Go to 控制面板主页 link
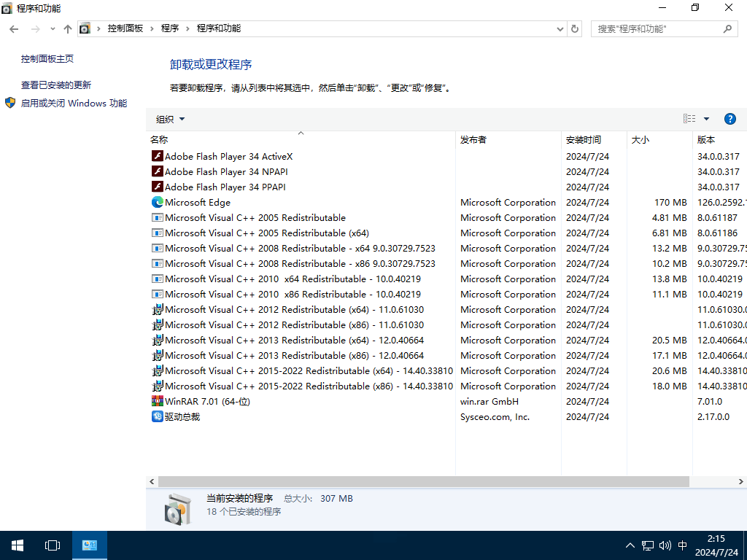 coord(47,58)
